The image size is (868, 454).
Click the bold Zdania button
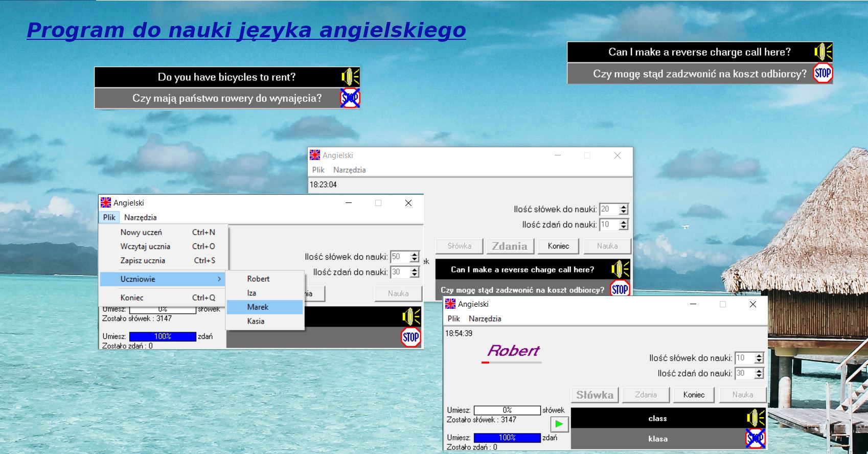click(x=510, y=246)
